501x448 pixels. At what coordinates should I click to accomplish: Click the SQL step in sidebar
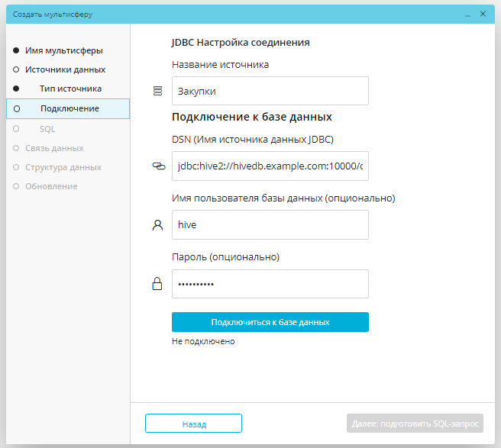47,129
